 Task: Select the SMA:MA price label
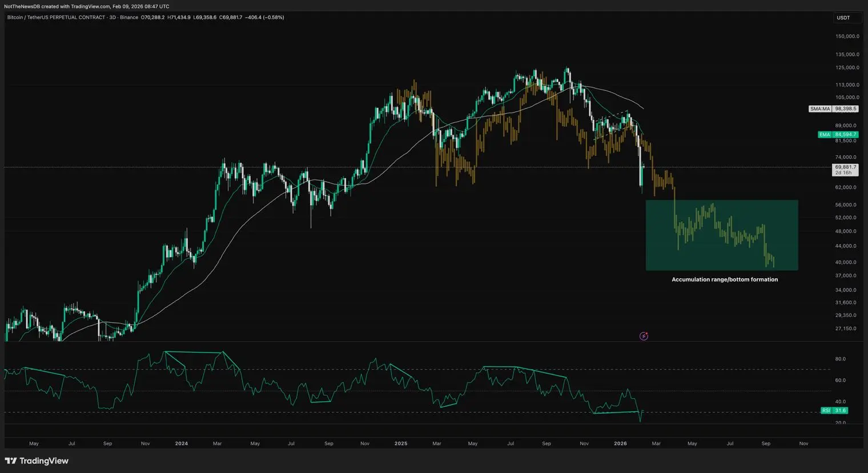[x=833, y=109]
